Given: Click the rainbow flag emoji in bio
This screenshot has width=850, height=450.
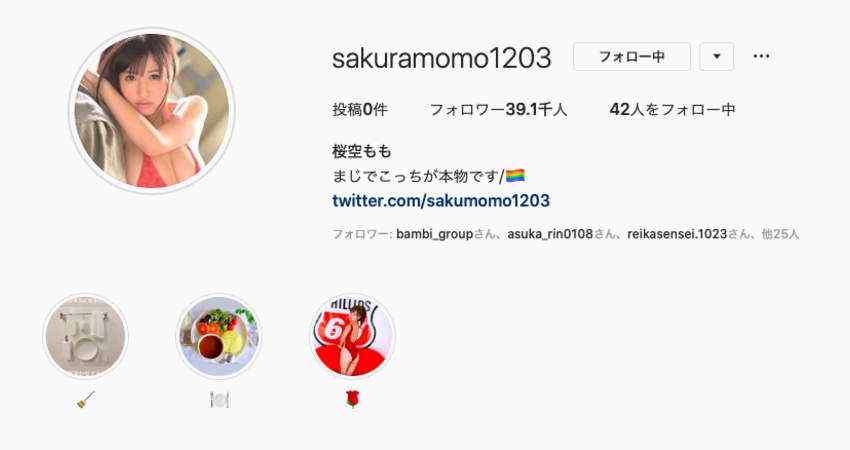Looking at the screenshot, I should [515, 176].
